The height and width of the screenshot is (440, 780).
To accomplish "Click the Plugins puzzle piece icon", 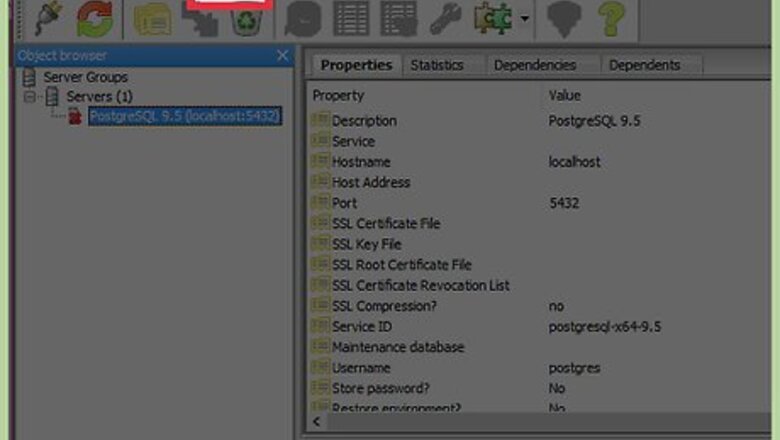I will coord(493,18).
